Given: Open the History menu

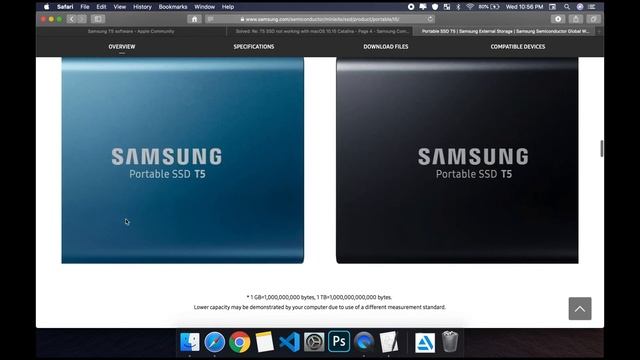Looking at the screenshot, I should click(142, 7).
